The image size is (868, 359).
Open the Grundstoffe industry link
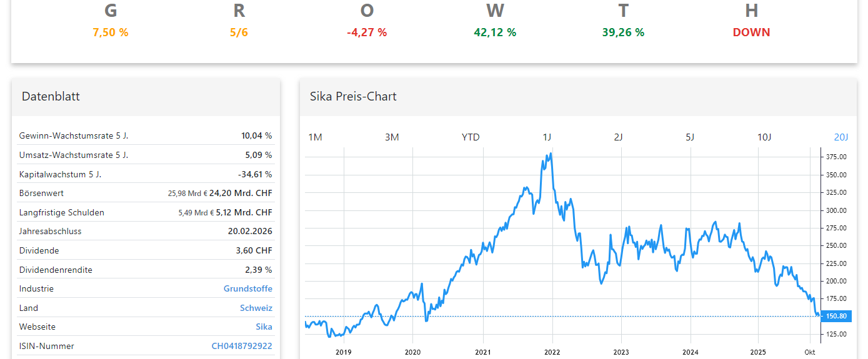[x=247, y=289]
